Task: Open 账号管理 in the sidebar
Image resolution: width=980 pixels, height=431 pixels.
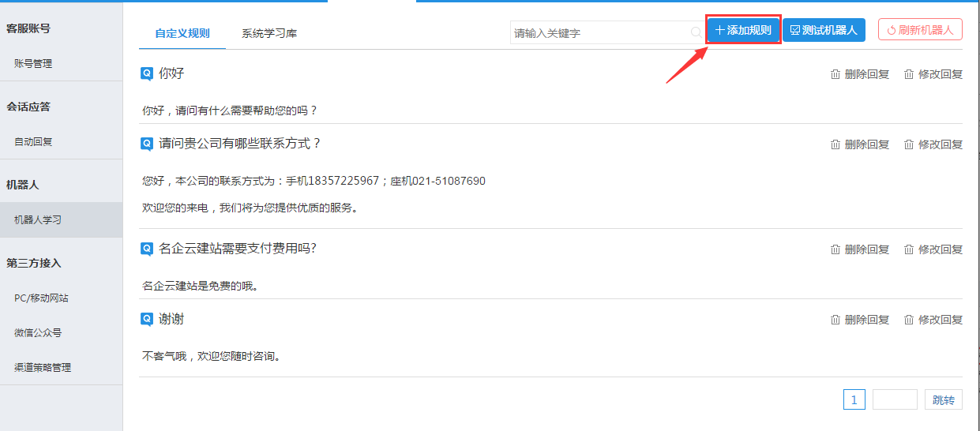Action: click(x=33, y=63)
